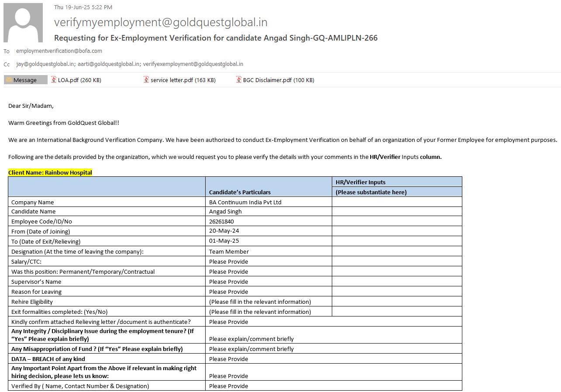Click HR/Verifier input cell for Reason for Leaving
Viewport: 561px width, 392px height.
(396, 292)
